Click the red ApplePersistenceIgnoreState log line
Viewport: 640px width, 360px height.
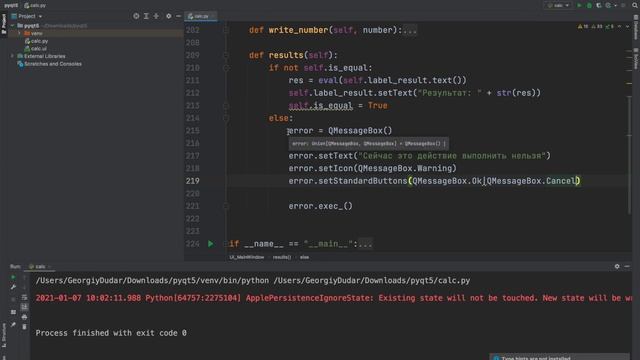[333, 298]
